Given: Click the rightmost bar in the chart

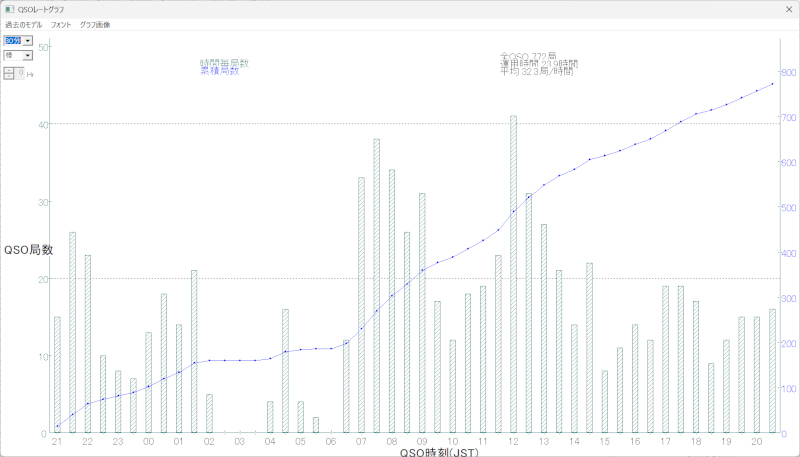Looking at the screenshot, I should point(772,370).
